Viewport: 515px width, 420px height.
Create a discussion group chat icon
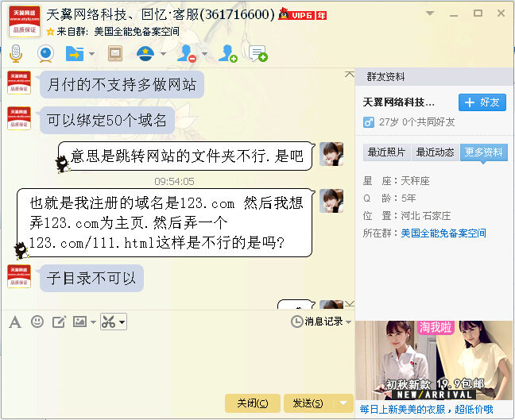258,53
